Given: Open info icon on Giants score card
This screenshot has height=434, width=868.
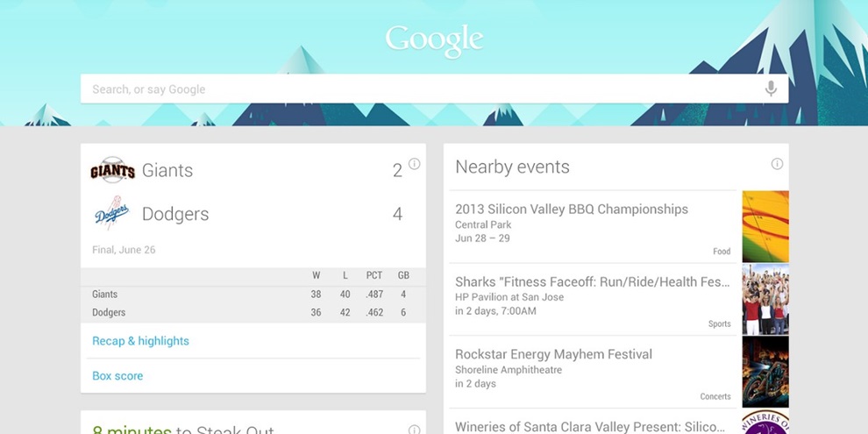Looking at the screenshot, I should tap(414, 164).
